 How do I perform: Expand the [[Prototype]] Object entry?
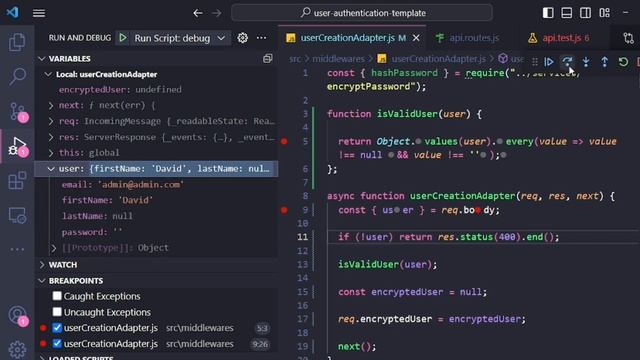[54, 248]
